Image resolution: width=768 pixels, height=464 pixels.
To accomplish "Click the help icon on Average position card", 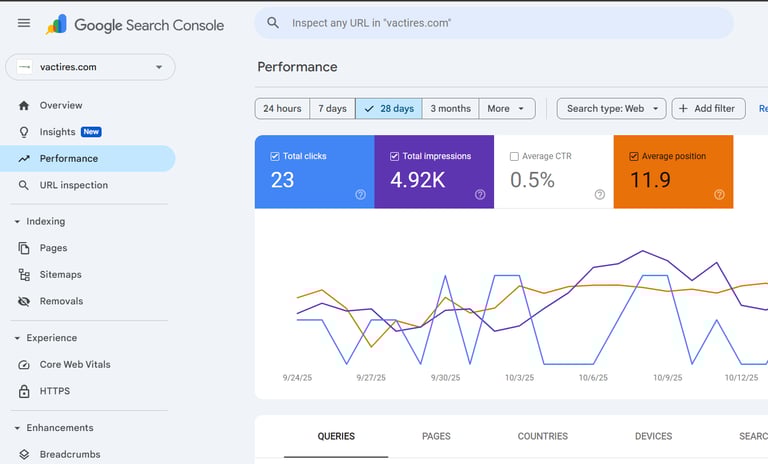I will [719, 195].
